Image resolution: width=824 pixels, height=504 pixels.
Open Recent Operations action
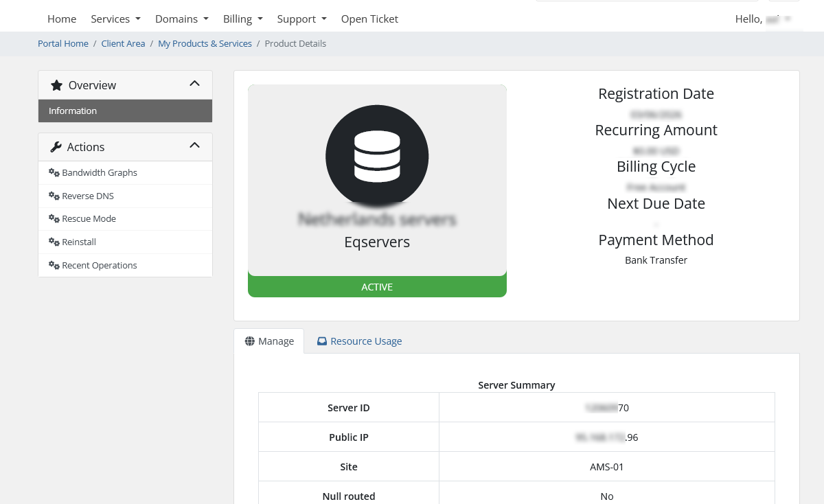[x=125, y=265]
